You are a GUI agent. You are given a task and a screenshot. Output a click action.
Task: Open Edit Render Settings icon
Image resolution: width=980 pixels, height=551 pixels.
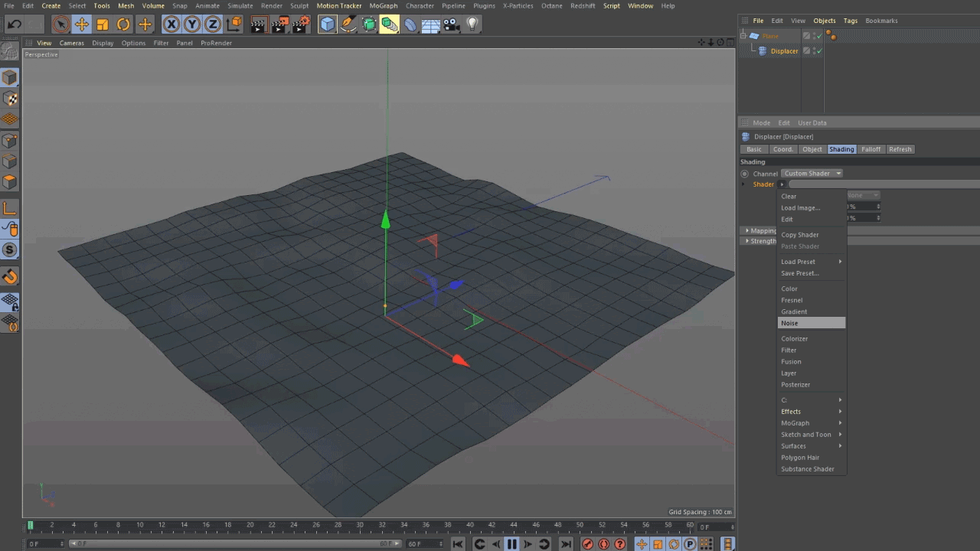click(x=302, y=24)
